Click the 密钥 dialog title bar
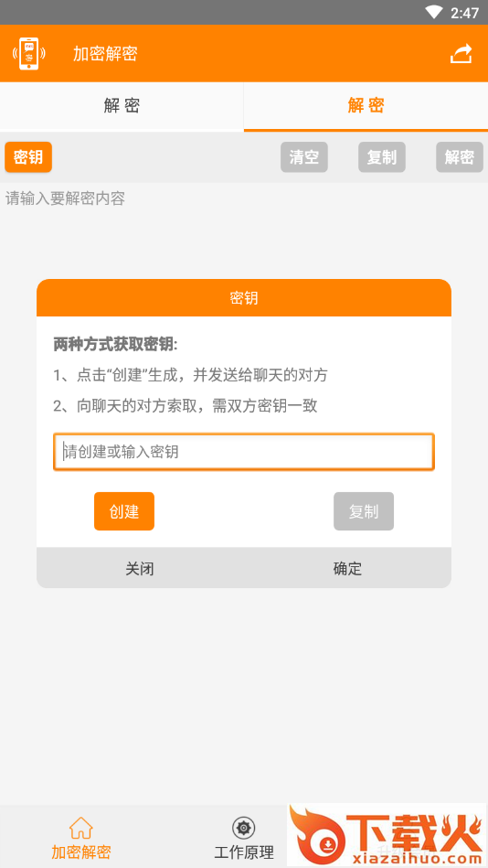 pyautogui.click(x=244, y=298)
